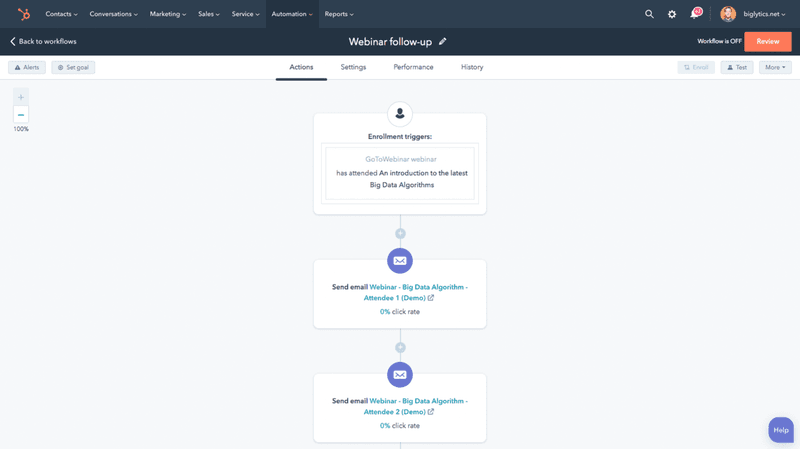Go Back to workflows
The image size is (800, 449).
pyautogui.click(x=43, y=42)
